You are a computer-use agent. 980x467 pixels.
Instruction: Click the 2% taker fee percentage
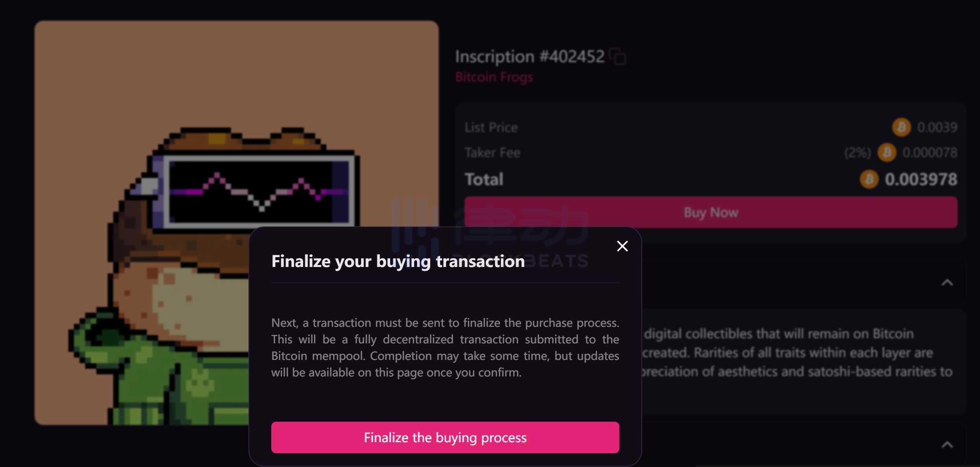tap(857, 152)
